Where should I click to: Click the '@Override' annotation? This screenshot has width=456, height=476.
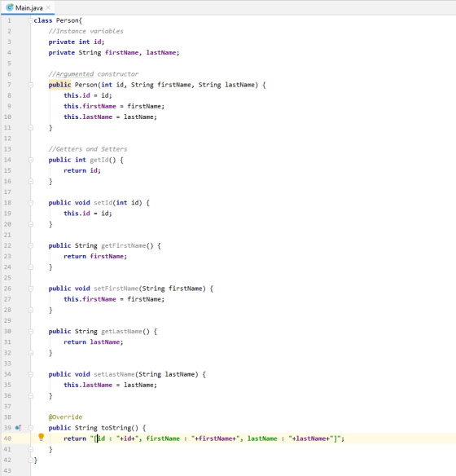65,417
